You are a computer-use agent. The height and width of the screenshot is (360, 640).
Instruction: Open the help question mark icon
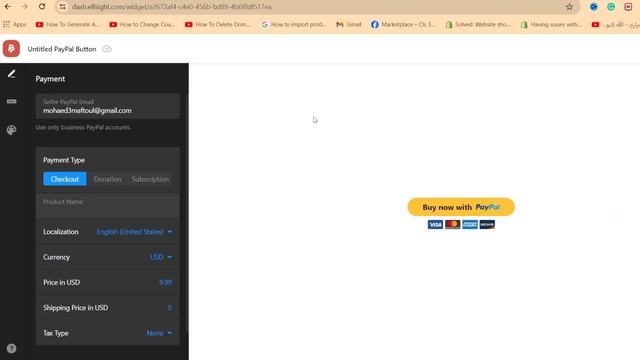(11, 348)
